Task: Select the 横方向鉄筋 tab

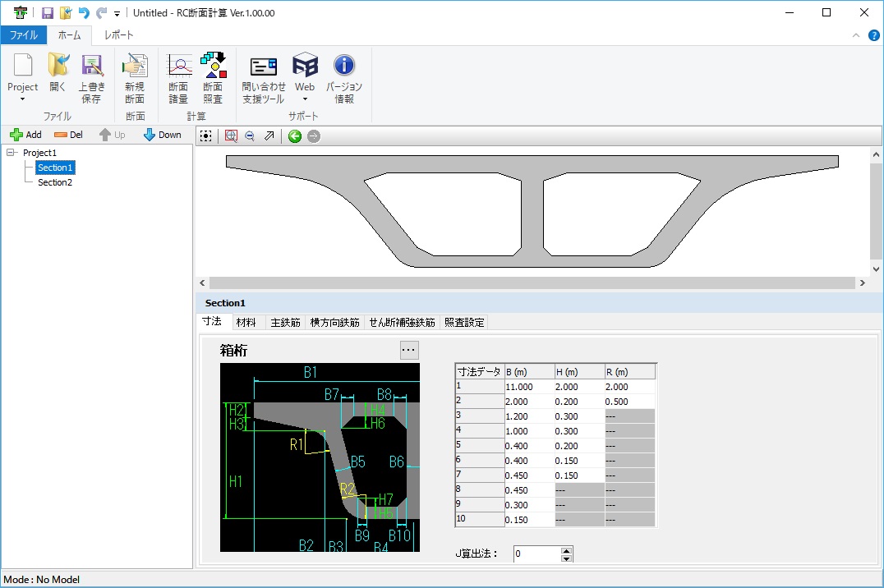Action: [x=335, y=323]
